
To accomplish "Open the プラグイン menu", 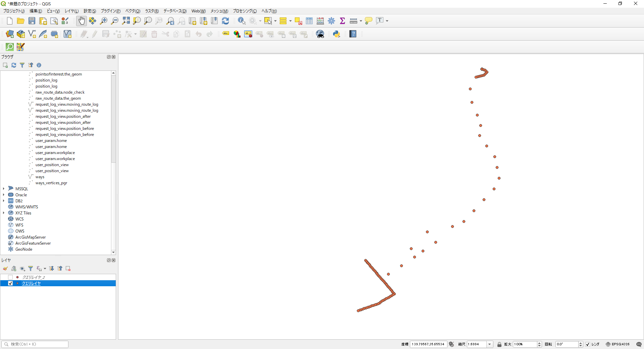I will tap(110, 11).
